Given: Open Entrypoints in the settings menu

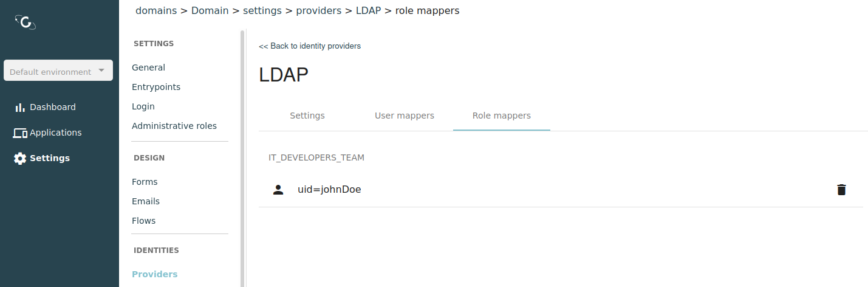Looking at the screenshot, I should pyautogui.click(x=156, y=87).
